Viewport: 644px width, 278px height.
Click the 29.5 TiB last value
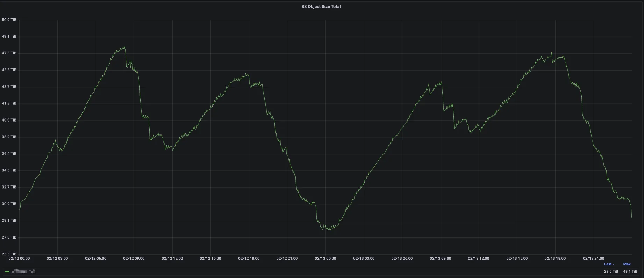611,271
